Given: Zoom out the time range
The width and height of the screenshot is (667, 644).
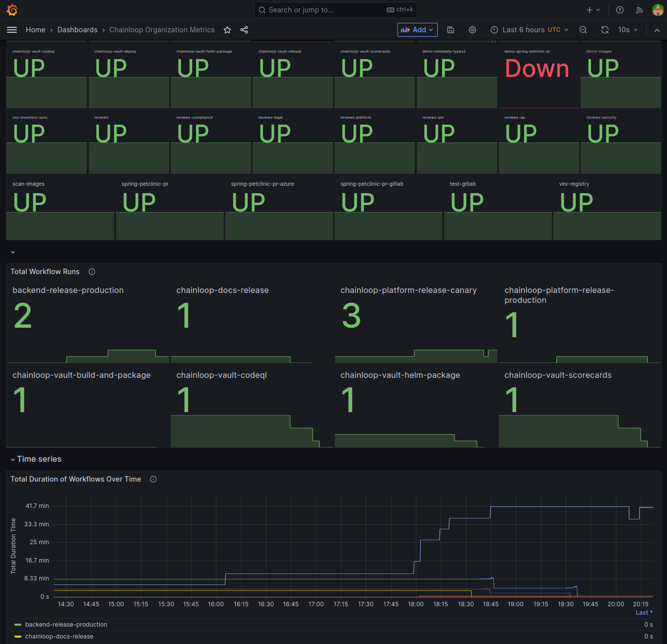Looking at the screenshot, I should click(583, 30).
